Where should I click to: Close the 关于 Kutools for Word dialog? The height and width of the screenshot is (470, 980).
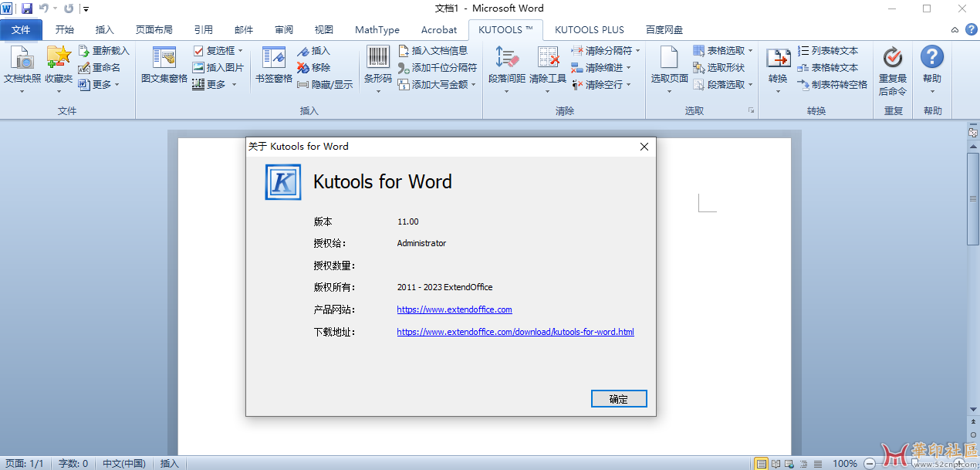click(x=644, y=147)
